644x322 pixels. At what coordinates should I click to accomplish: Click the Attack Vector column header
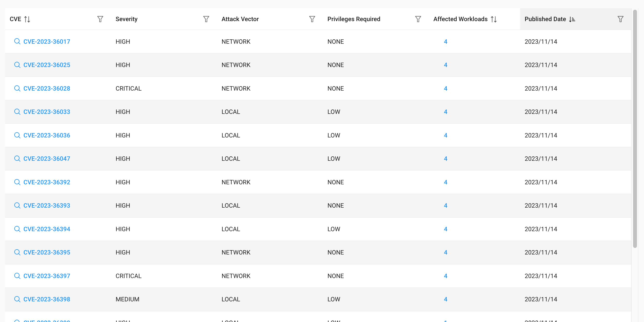pos(240,19)
